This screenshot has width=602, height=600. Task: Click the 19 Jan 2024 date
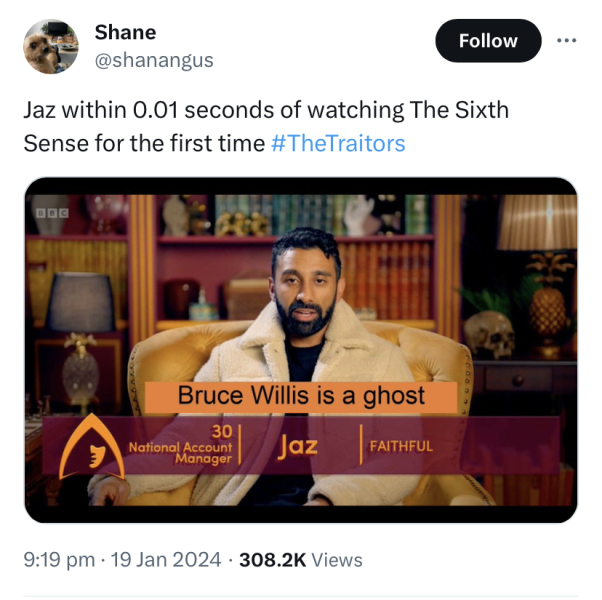(166, 559)
